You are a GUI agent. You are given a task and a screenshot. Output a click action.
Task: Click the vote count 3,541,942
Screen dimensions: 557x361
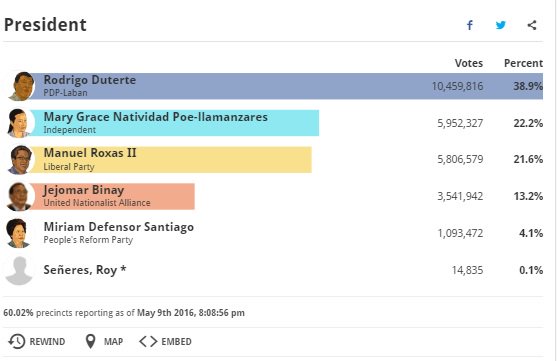(460, 196)
